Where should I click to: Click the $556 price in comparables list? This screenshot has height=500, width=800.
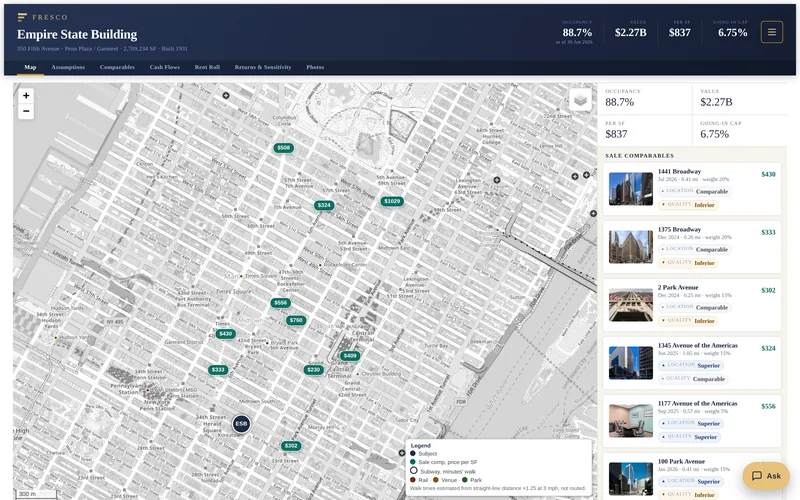click(768, 407)
